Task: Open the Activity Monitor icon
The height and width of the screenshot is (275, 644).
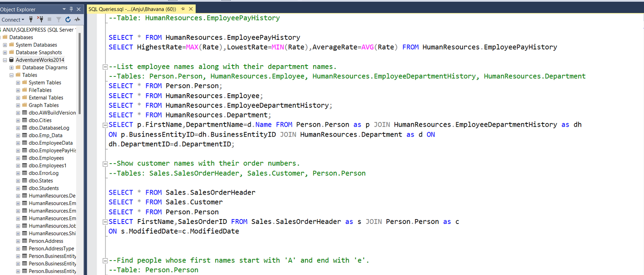Action: 77,19
